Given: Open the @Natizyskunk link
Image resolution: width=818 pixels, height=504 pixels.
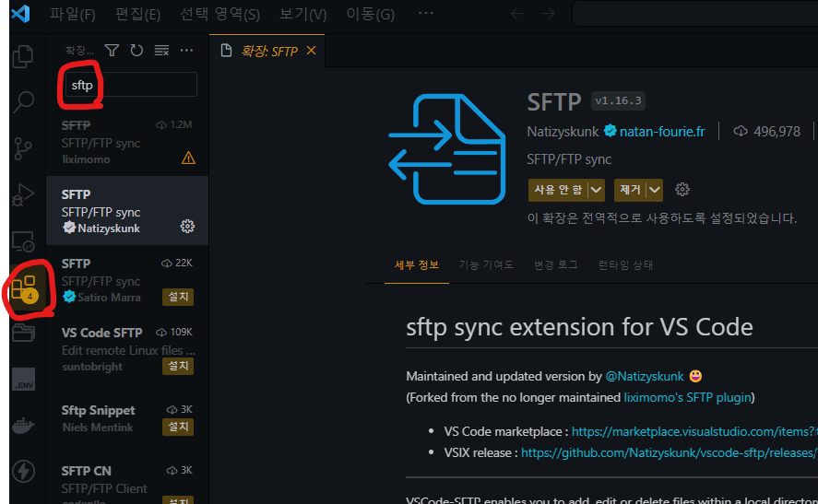Looking at the screenshot, I should click(645, 376).
